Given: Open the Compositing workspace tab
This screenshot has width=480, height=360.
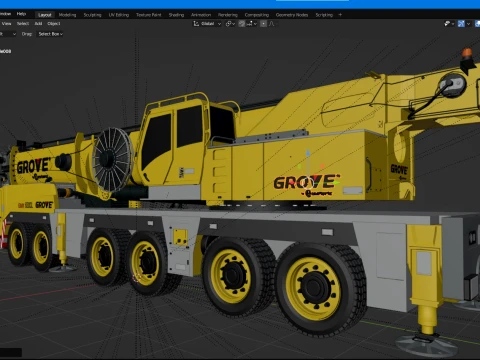Looking at the screenshot, I should click(x=257, y=15).
